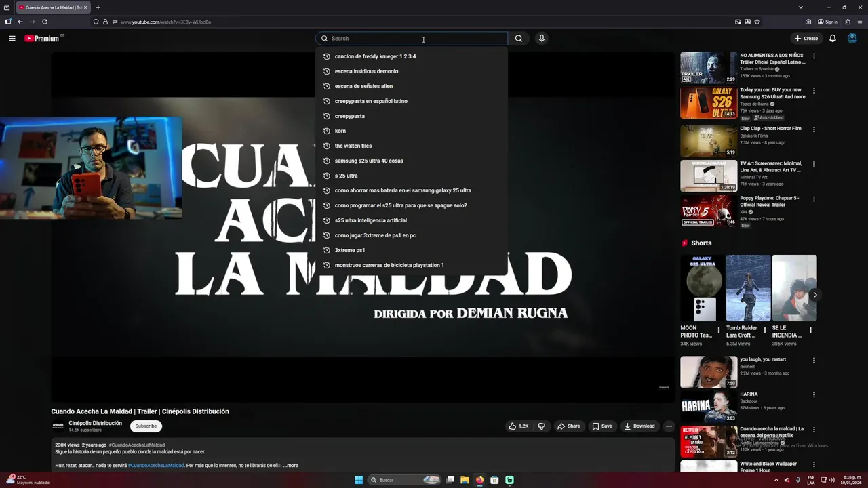Pick 'creepypasta en español latino' suggestion
Image resolution: width=868 pixels, height=488 pixels.
(x=412, y=101)
